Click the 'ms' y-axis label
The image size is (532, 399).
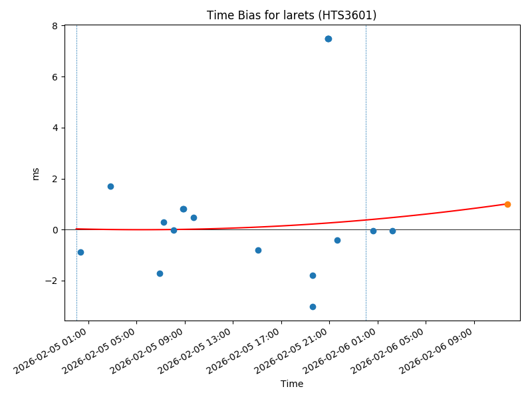[x=36, y=174]
